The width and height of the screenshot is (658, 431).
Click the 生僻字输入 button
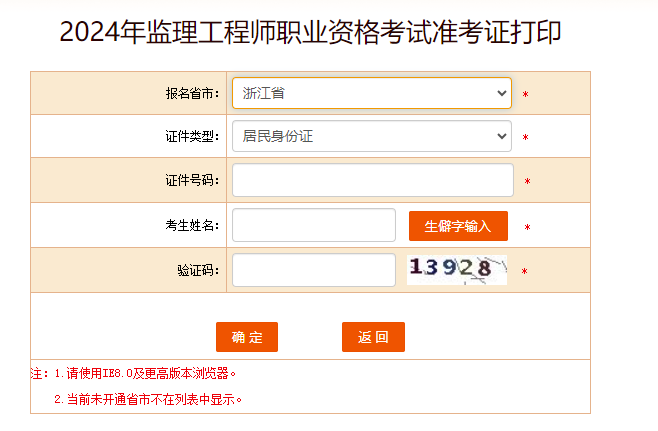(458, 226)
